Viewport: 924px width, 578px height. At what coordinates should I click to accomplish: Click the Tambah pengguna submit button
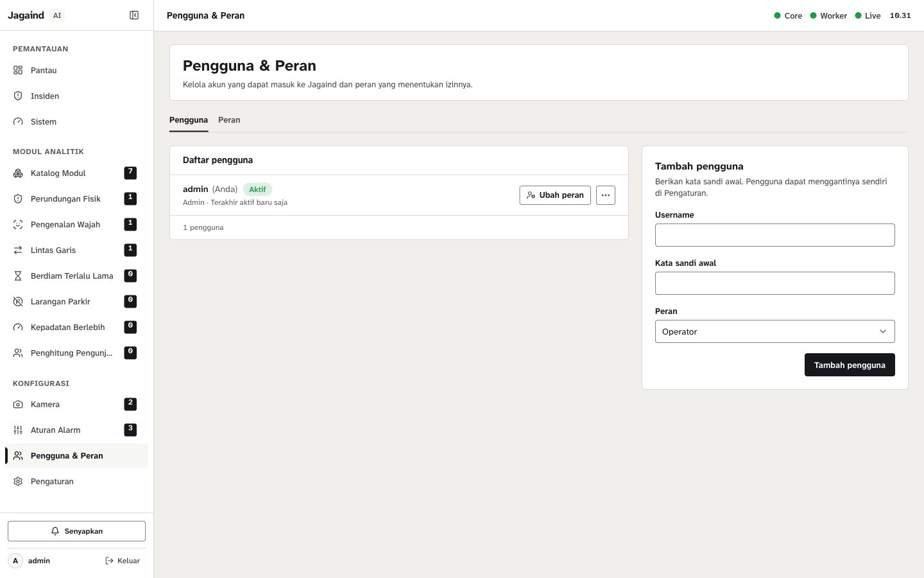point(850,365)
